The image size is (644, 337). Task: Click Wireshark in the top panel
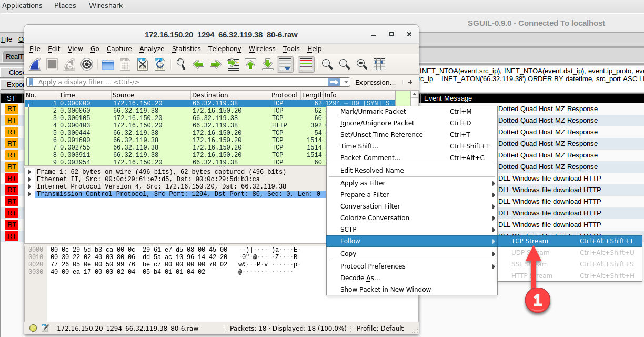pos(105,5)
